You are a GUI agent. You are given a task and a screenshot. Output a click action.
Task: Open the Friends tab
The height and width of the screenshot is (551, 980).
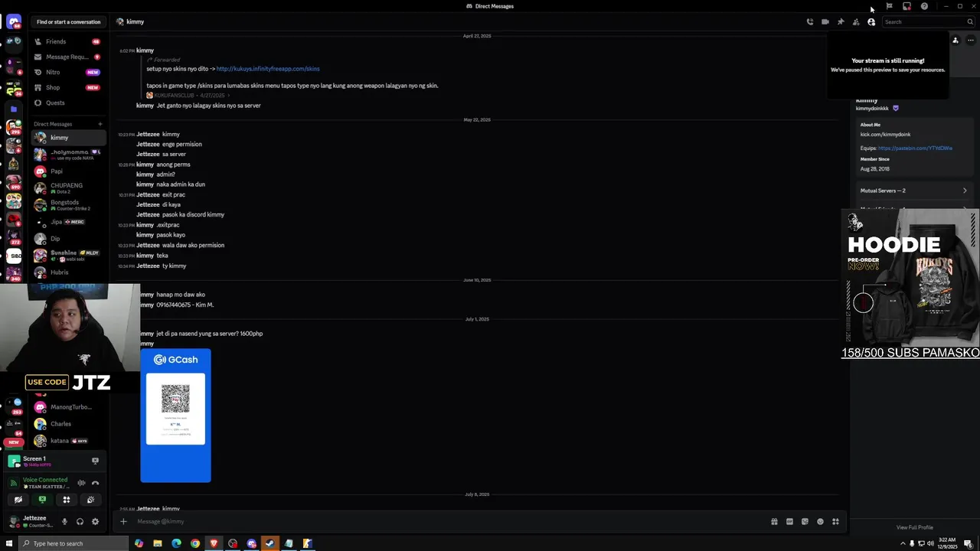pyautogui.click(x=69, y=41)
